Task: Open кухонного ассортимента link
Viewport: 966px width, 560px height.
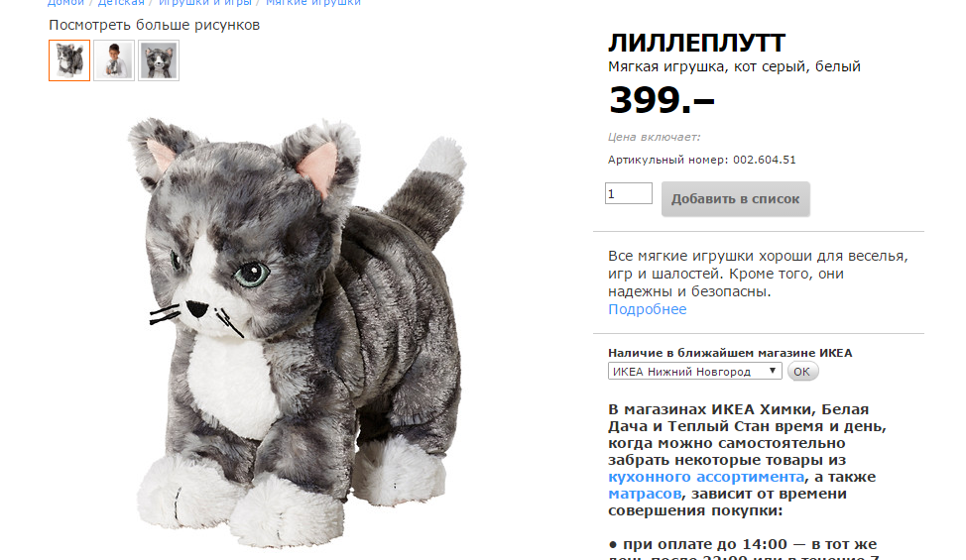Action: tap(706, 477)
